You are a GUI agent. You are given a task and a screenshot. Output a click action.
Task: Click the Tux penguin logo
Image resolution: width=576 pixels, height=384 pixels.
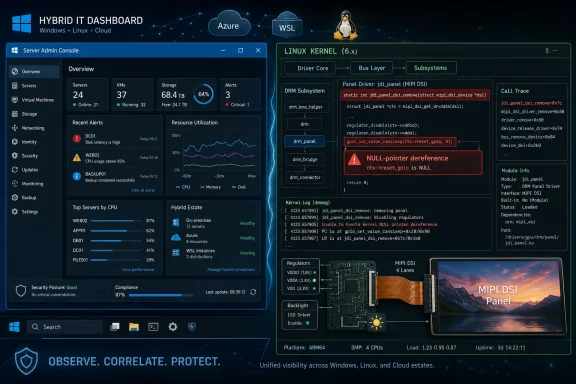pos(345,25)
